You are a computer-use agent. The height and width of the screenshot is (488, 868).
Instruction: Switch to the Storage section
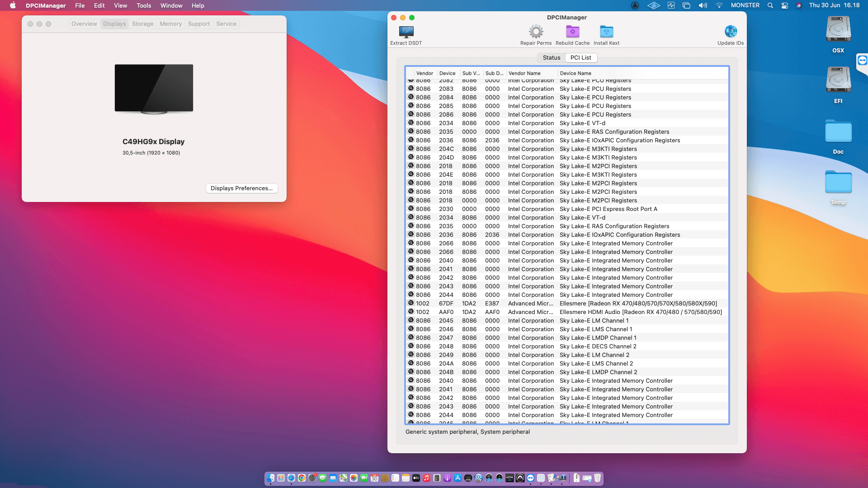coord(142,24)
